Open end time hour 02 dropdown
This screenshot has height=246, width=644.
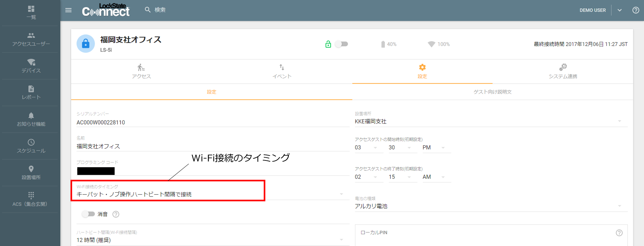[369, 177]
